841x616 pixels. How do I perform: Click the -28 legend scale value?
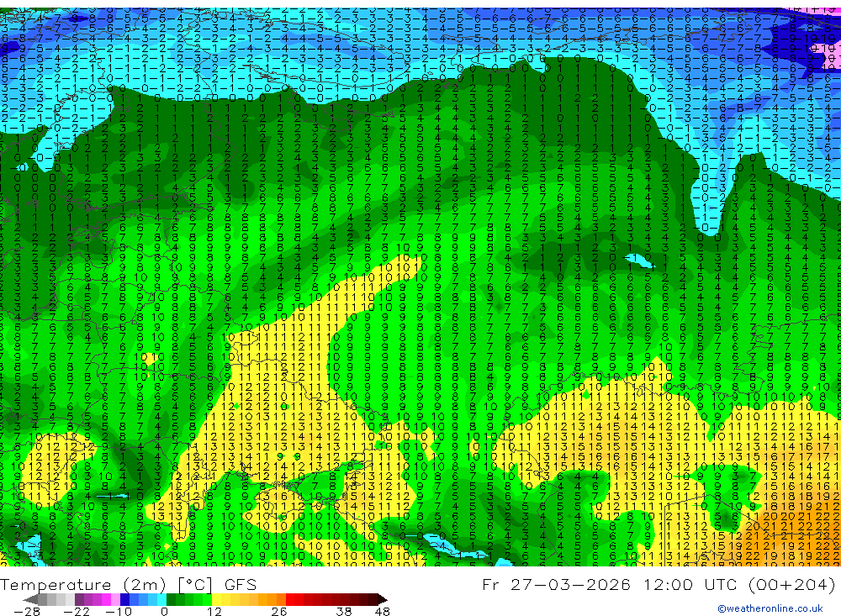[x=27, y=612]
